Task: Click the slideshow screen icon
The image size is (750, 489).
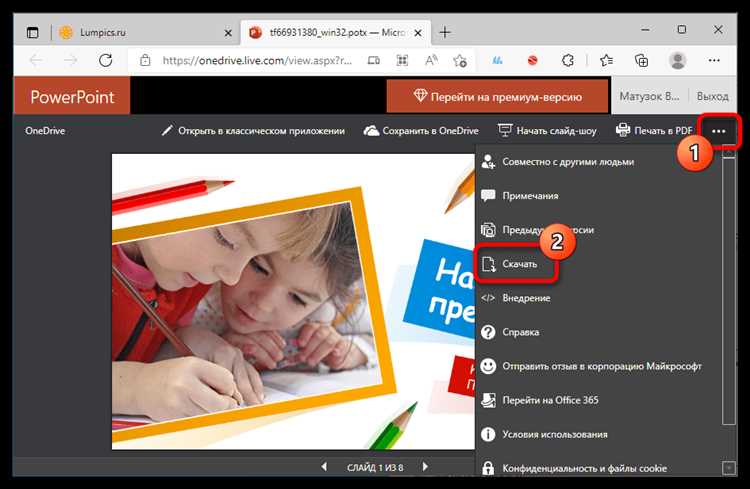Action: tap(505, 131)
